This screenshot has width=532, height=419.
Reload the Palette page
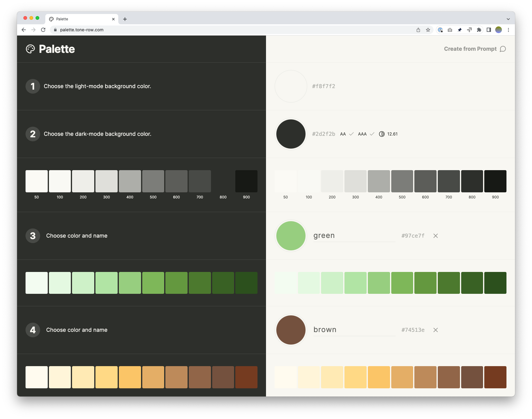pyautogui.click(x=43, y=30)
